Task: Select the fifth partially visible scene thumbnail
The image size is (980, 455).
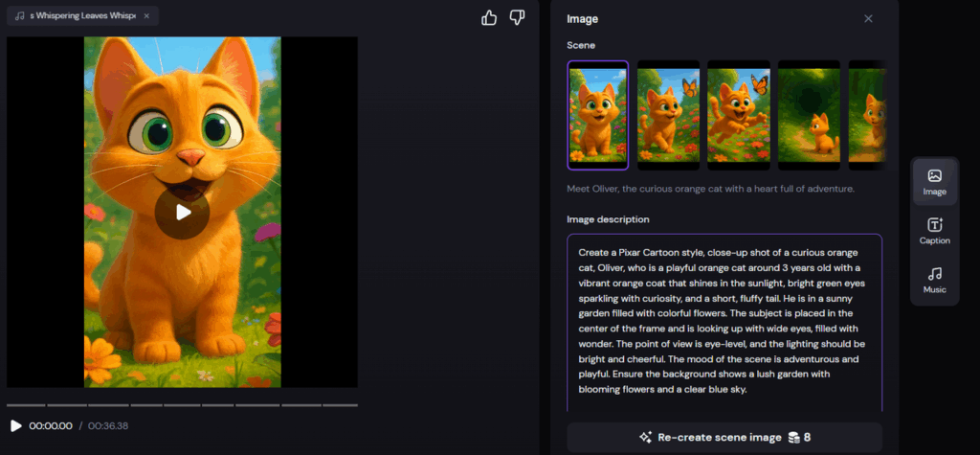Action: [866, 115]
